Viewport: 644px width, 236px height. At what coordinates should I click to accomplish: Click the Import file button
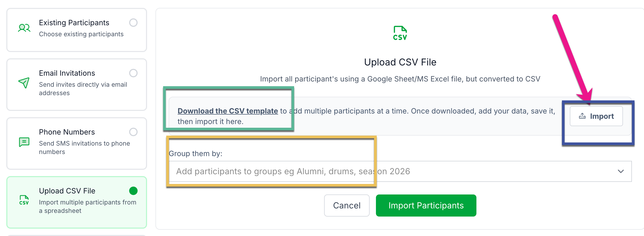[x=596, y=116]
